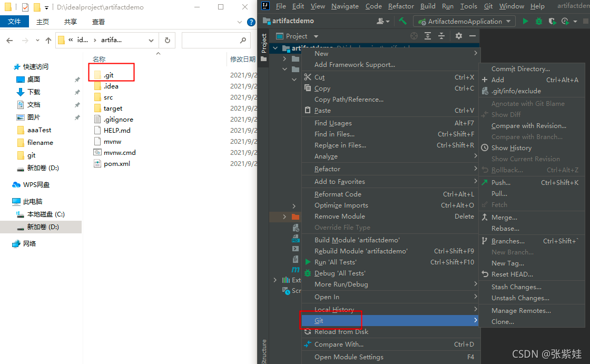Screen dimensions: 590x364
Task: Choose Find in Files in context menu
Action: click(390, 134)
